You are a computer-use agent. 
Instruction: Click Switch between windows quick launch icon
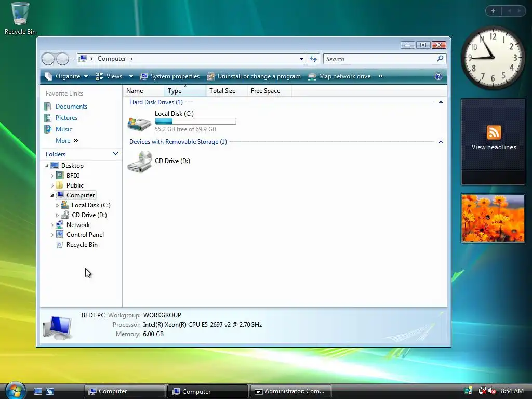tap(50, 392)
